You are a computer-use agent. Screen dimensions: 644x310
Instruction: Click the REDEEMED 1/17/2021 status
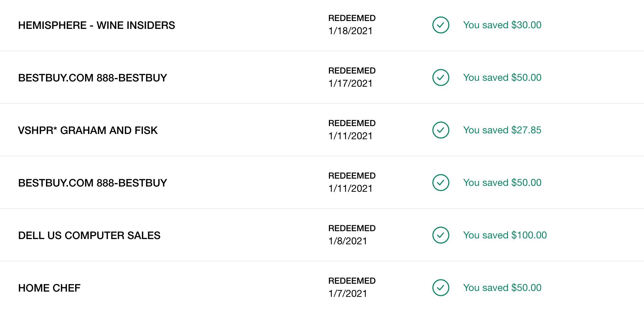coord(352,77)
